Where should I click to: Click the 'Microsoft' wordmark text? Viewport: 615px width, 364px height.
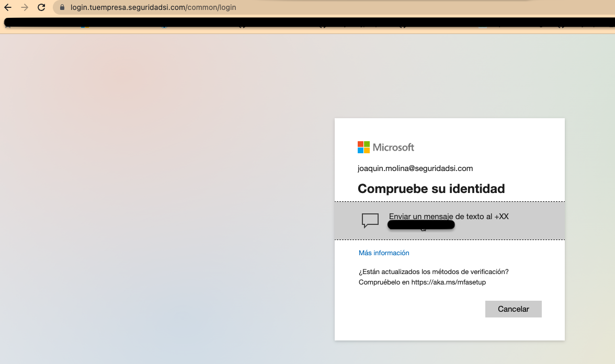393,147
